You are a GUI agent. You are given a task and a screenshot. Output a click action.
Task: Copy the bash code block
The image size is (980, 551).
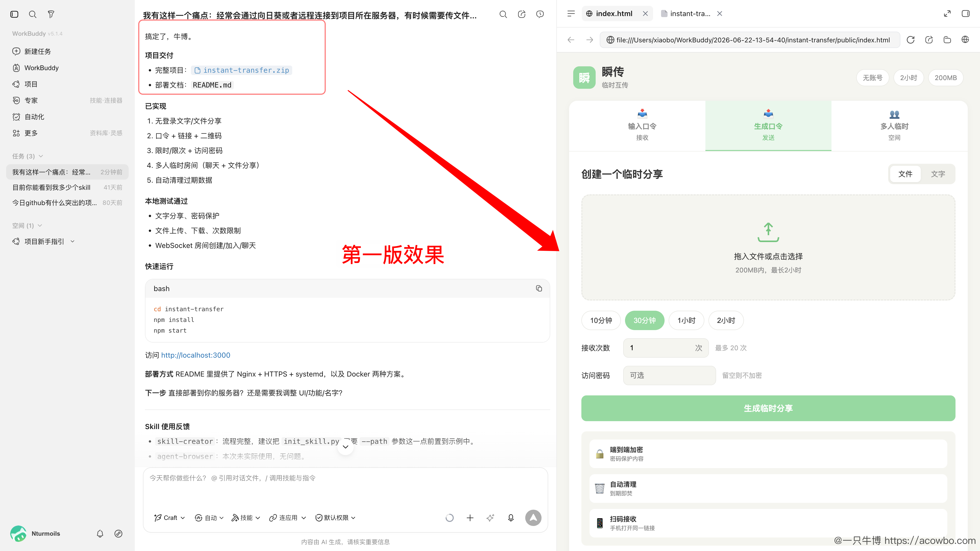(x=539, y=289)
